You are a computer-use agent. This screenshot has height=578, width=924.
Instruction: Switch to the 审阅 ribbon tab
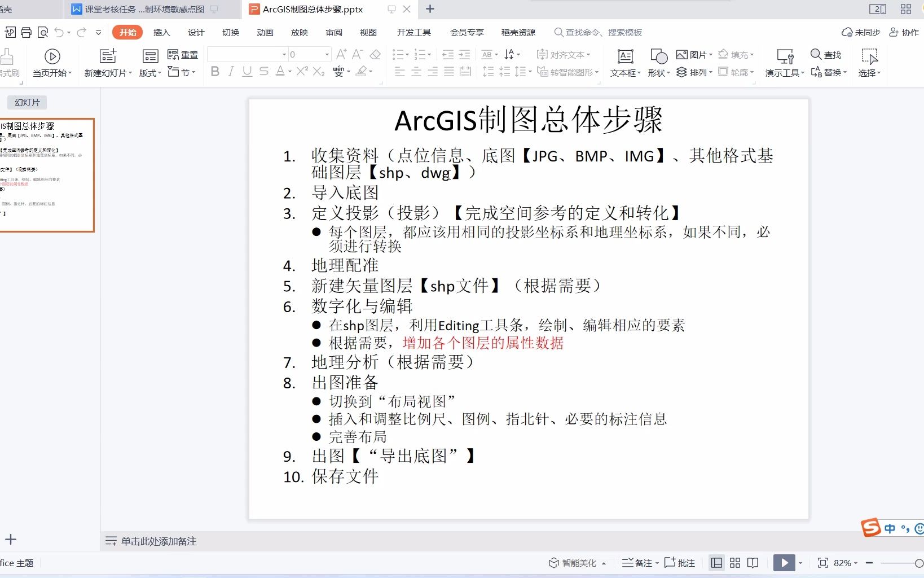pos(334,32)
